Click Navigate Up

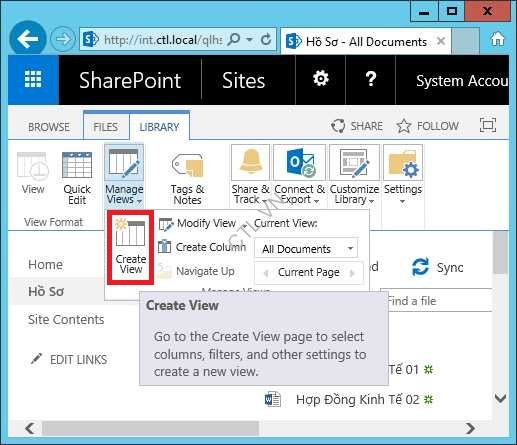[196, 271]
